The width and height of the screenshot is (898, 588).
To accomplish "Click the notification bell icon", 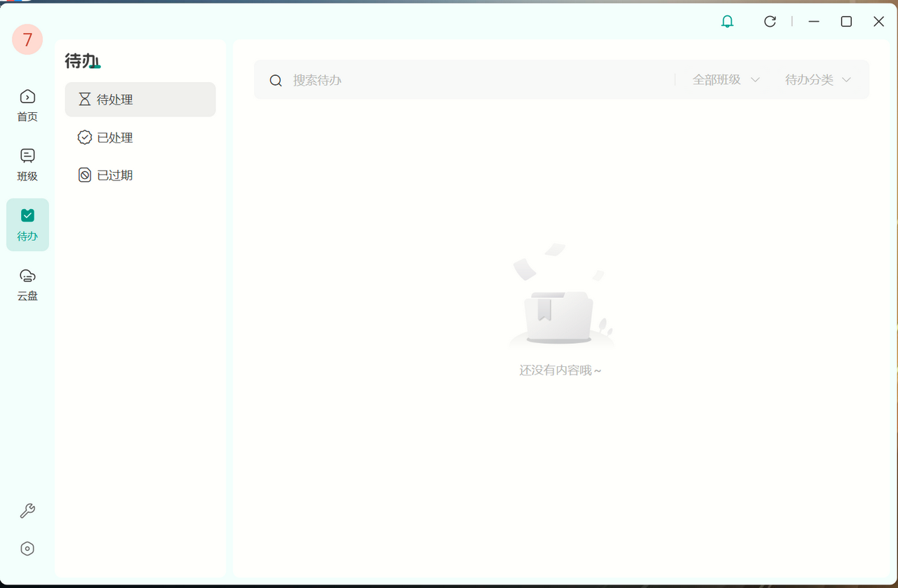I will click(728, 22).
